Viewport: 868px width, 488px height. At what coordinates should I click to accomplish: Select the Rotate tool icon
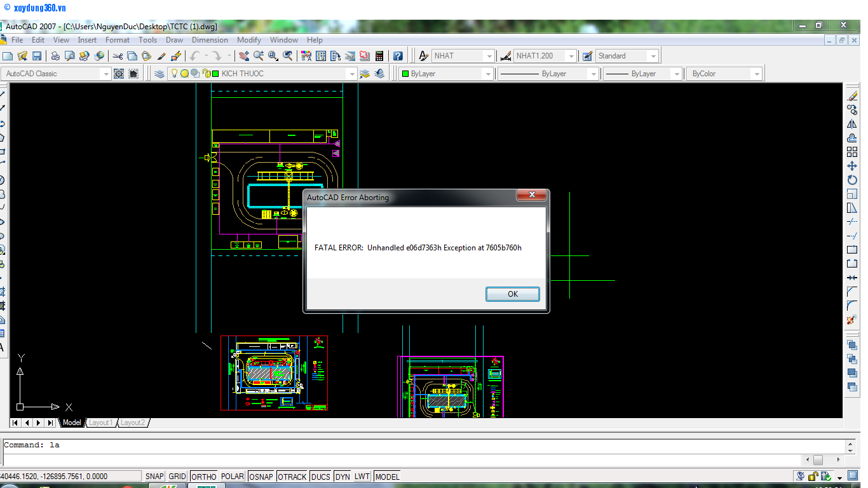click(x=852, y=180)
